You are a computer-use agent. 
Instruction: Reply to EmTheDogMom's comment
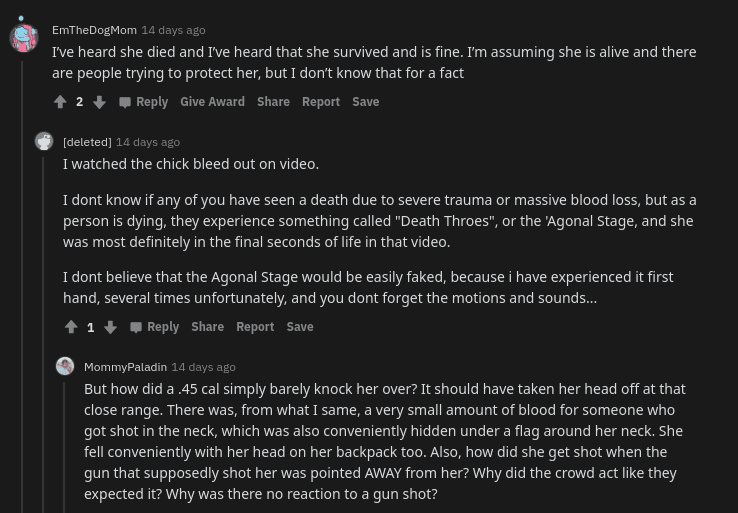pos(143,102)
